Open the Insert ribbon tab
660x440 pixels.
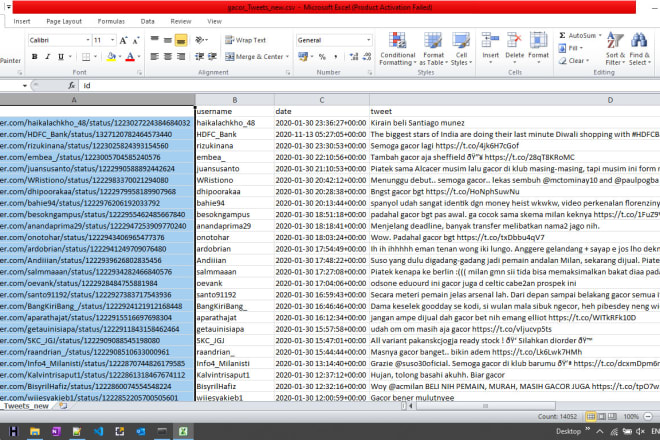tap(21, 21)
